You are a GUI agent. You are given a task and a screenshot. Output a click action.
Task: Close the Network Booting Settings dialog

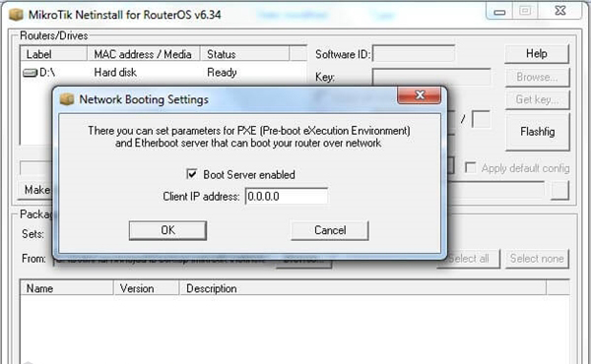tap(420, 94)
